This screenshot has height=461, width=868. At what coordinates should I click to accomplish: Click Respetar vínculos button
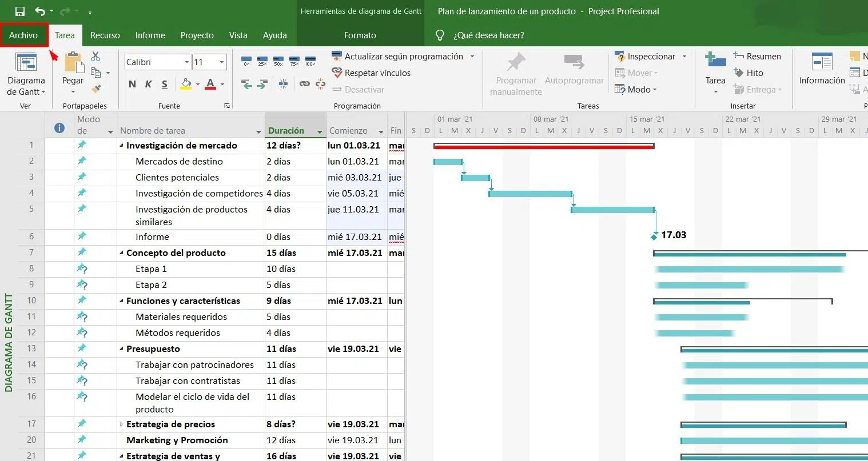click(x=371, y=73)
